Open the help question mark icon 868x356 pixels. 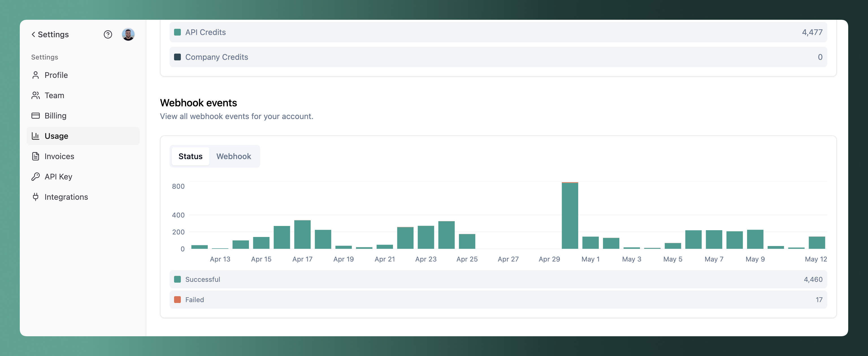(107, 34)
